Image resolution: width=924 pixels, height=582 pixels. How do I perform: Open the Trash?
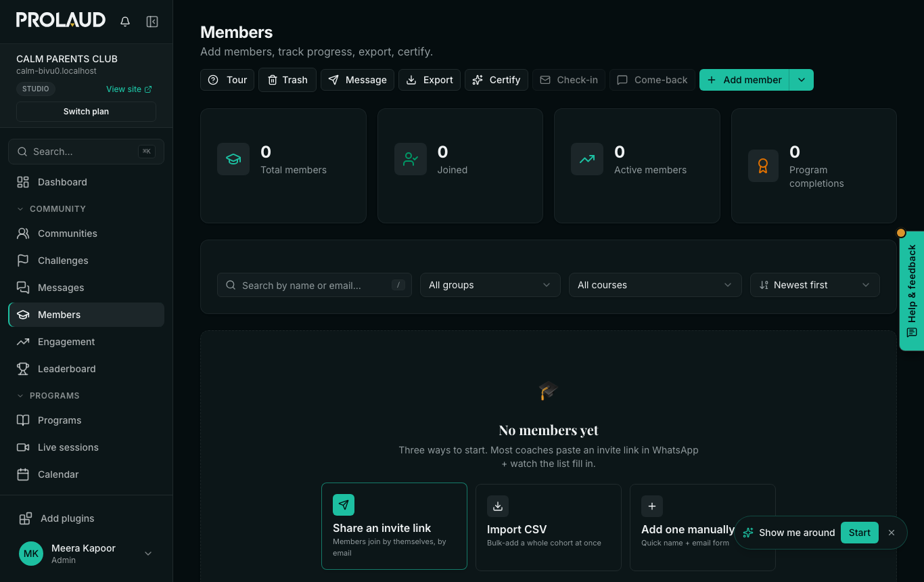[x=287, y=80]
